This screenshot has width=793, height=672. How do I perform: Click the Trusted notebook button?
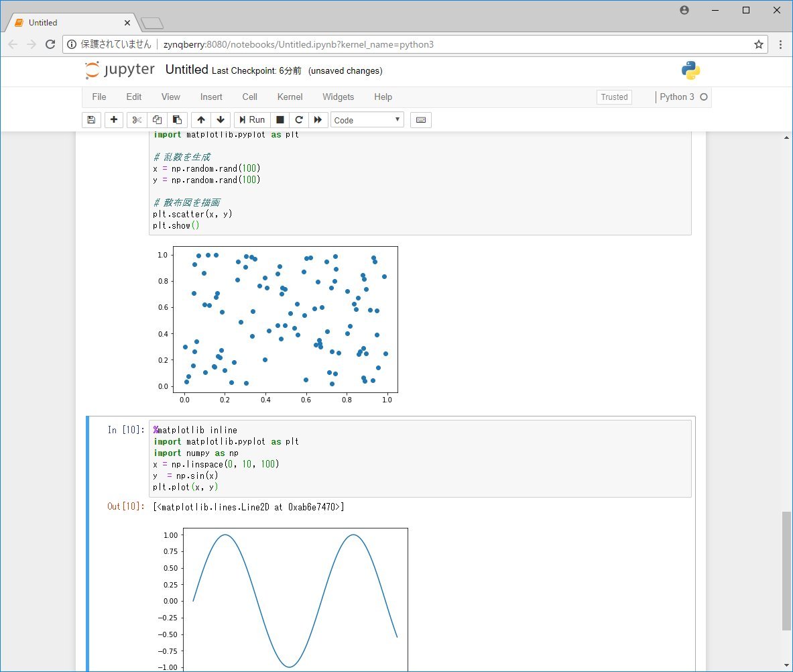[614, 97]
